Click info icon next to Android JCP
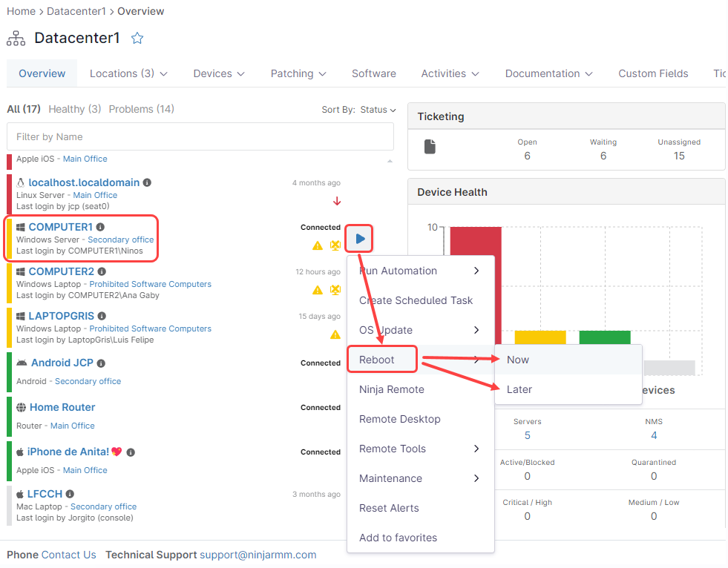 point(101,363)
